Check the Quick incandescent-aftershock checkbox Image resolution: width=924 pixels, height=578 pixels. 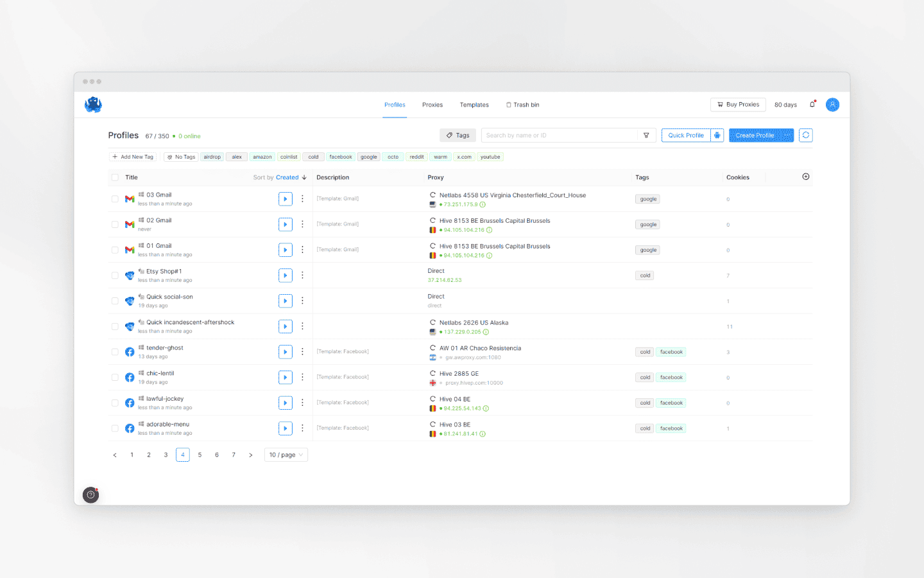coord(115,326)
